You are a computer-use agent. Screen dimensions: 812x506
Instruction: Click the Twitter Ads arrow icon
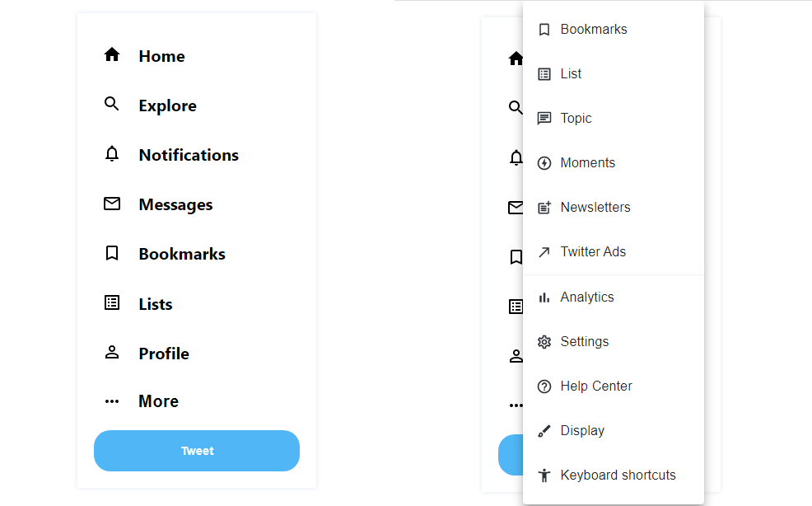[x=544, y=251]
